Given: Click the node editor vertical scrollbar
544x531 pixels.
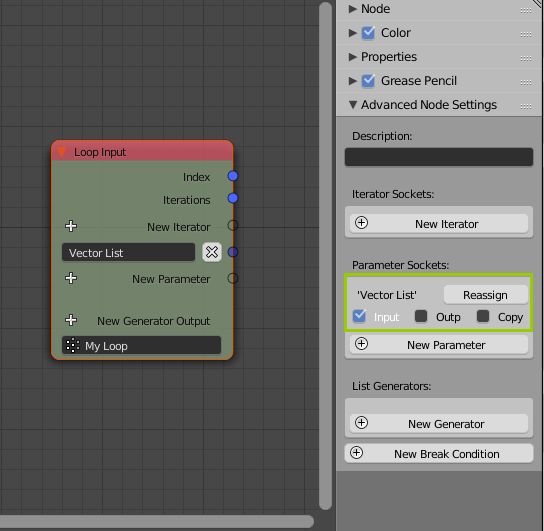Looking at the screenshot, I should click(325, 256).
